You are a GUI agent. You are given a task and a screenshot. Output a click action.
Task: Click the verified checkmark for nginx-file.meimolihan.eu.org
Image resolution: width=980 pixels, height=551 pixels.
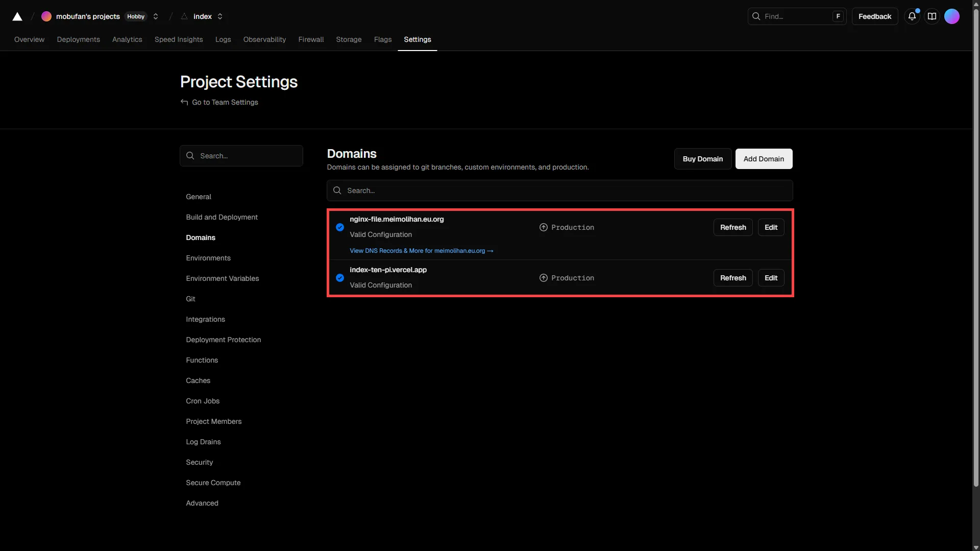click(340, 227)
